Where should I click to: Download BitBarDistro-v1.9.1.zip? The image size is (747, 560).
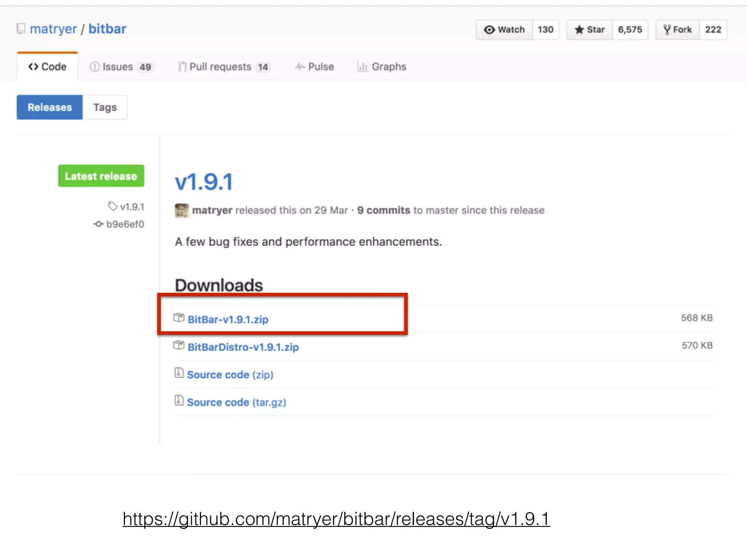coord(243,347)
